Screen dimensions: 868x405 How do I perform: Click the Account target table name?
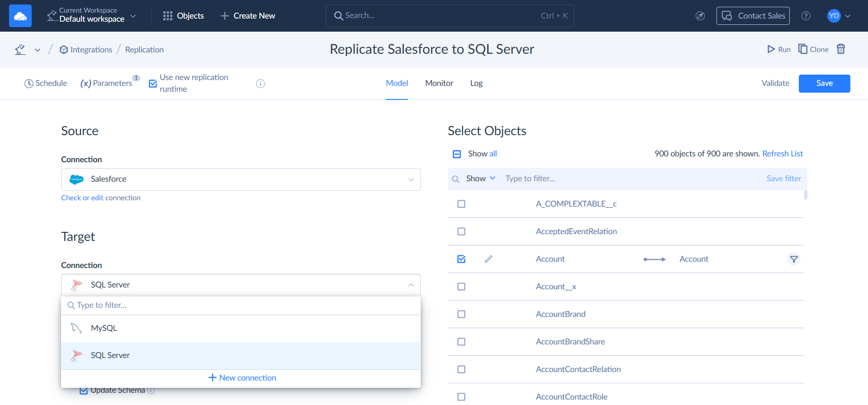694,259
